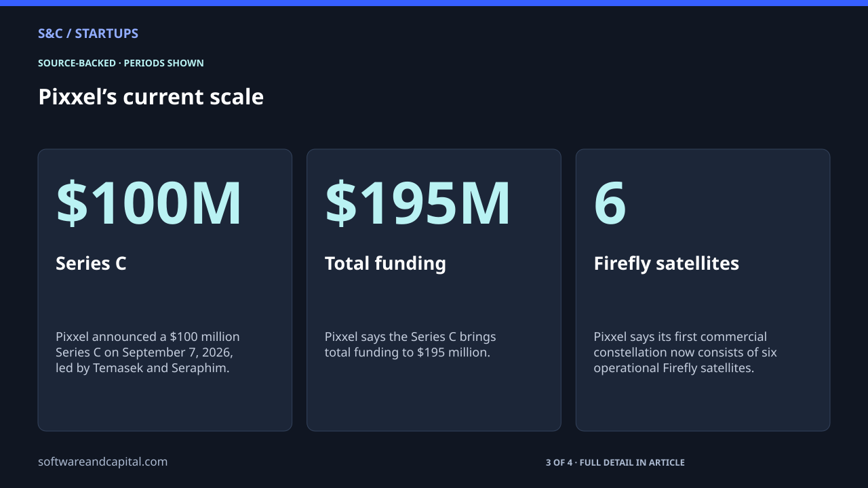Click the 'SOURCE-BACKED · PERIODS SHOWN' tagline
The width and height of the screenshot is (868, 488).
click(x=121, y=63)
